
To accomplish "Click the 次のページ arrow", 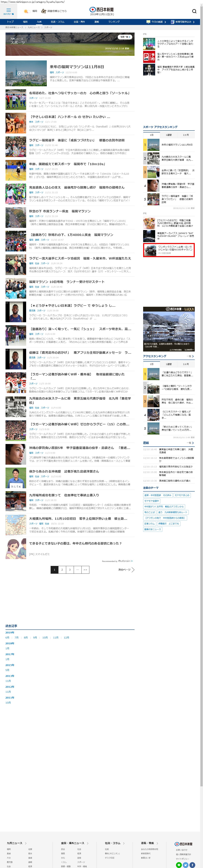I will pos(133,570).
